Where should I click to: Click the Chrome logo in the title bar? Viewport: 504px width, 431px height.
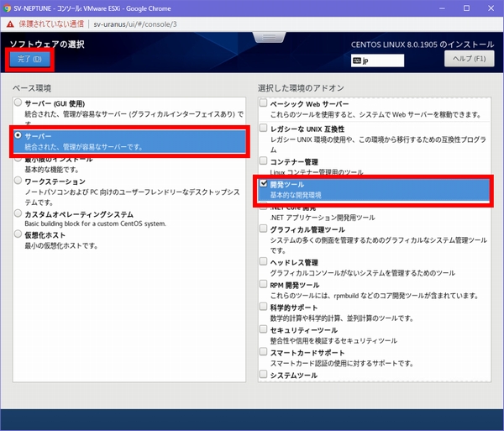7,8
